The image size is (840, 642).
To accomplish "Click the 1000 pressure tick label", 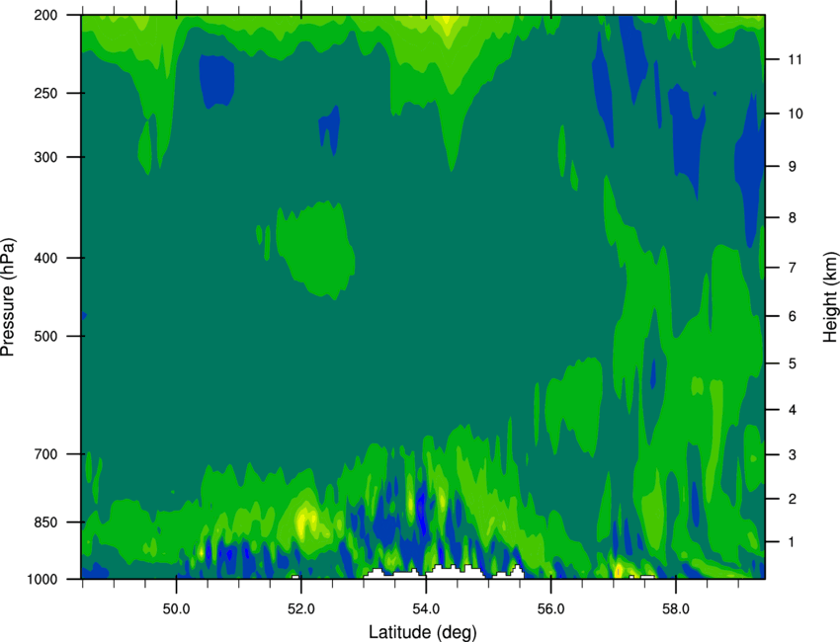I will (x=42, y=580).
